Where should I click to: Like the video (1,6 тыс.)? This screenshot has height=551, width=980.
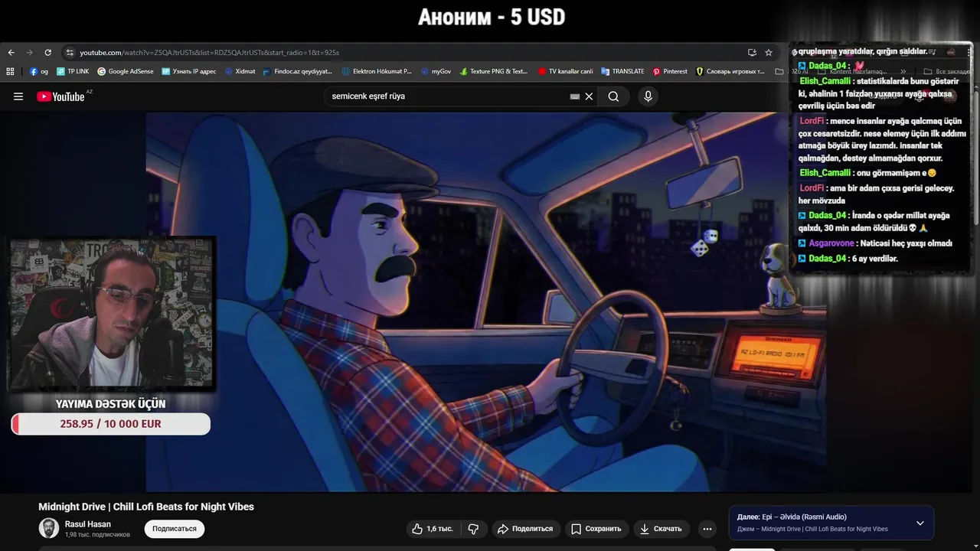433,529
